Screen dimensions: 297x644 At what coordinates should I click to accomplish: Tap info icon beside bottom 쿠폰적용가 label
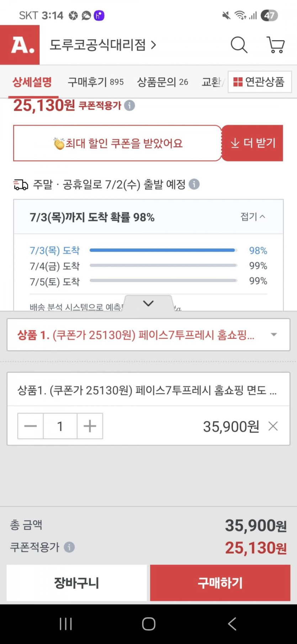click(69, 547)
